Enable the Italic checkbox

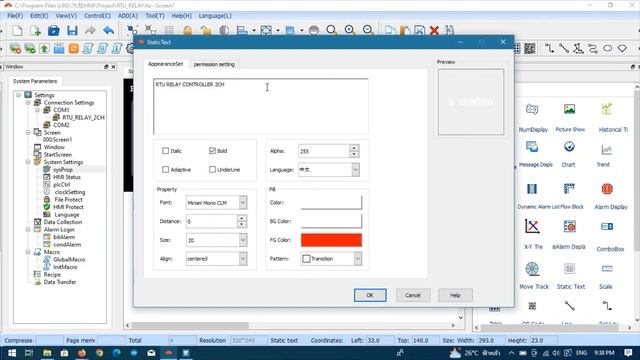165,151
